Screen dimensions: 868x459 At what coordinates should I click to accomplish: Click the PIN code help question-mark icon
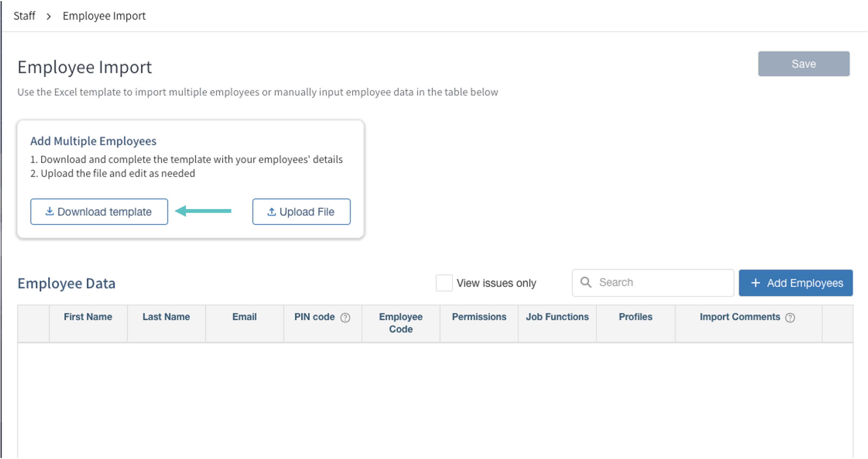tap(345, 318)
